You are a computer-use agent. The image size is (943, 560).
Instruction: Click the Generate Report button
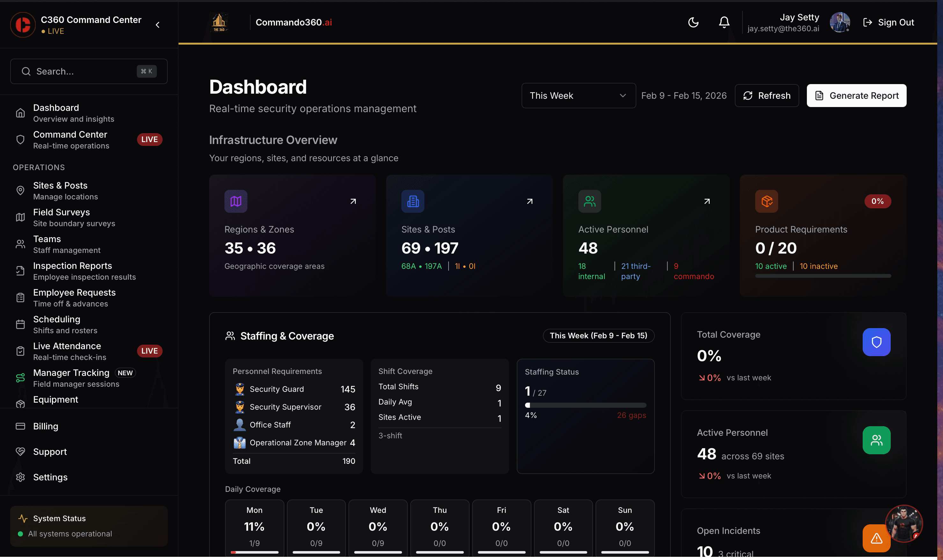click(x=856, y=96)
